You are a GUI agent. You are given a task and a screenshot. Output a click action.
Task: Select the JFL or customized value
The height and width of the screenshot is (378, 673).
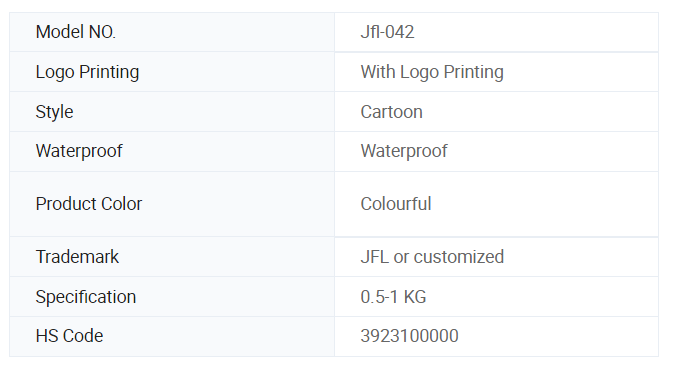pyautogui.click(x=432, y=257)
